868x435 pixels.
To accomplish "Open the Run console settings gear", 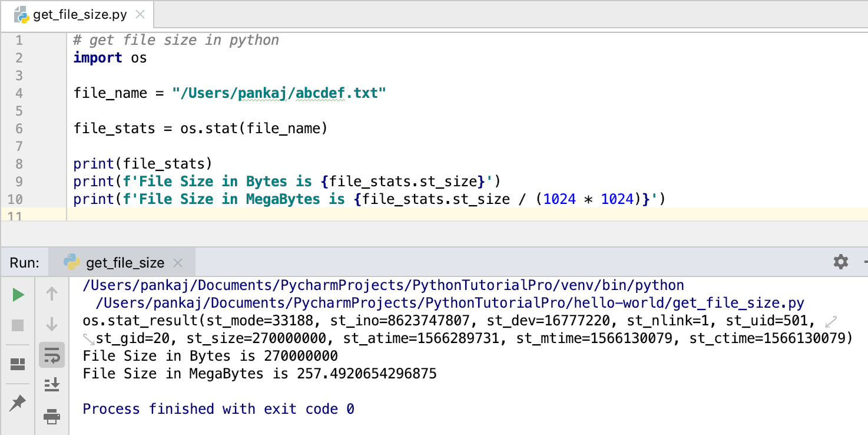I will (840, 262).
